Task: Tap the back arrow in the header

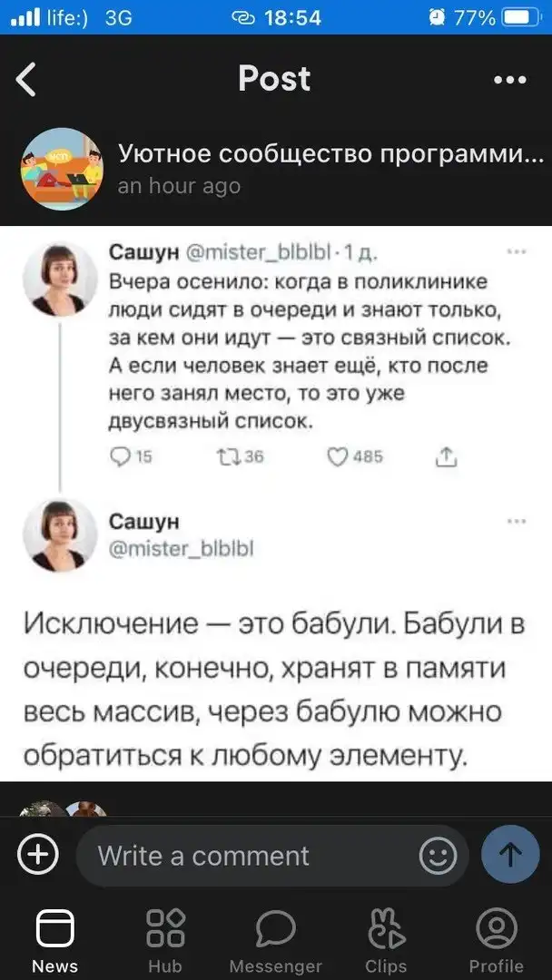Action: point(27,80)
